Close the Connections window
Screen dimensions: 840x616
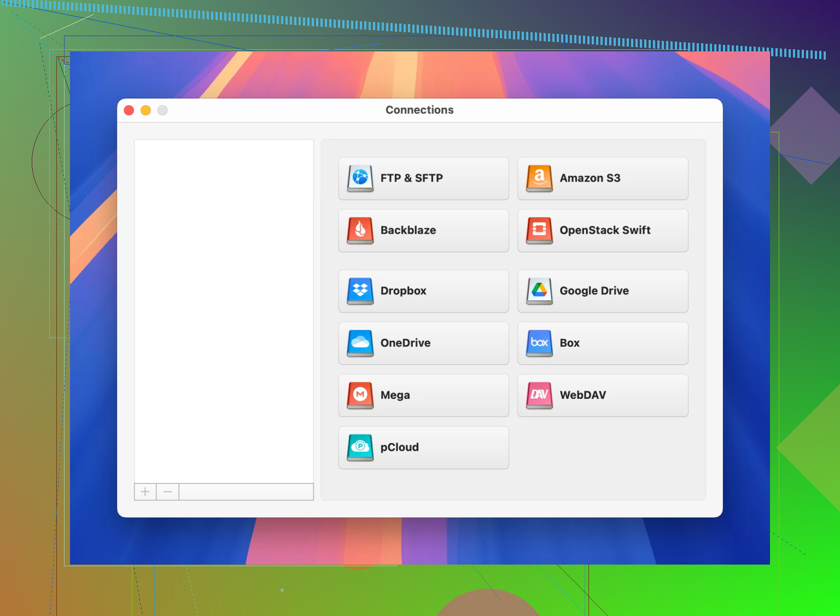(x=129, y=111)
